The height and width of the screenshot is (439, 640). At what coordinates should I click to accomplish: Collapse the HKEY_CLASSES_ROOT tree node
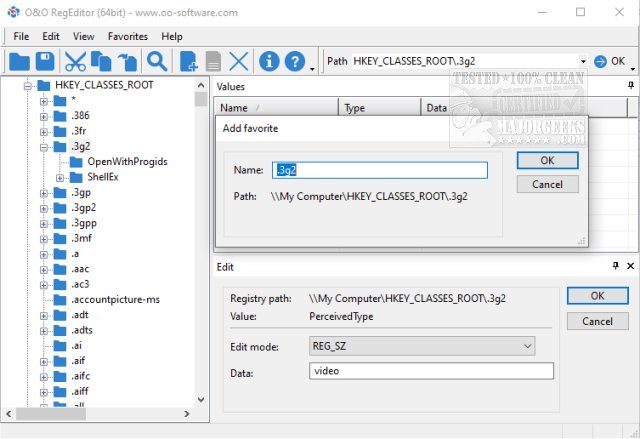point(28,86)
